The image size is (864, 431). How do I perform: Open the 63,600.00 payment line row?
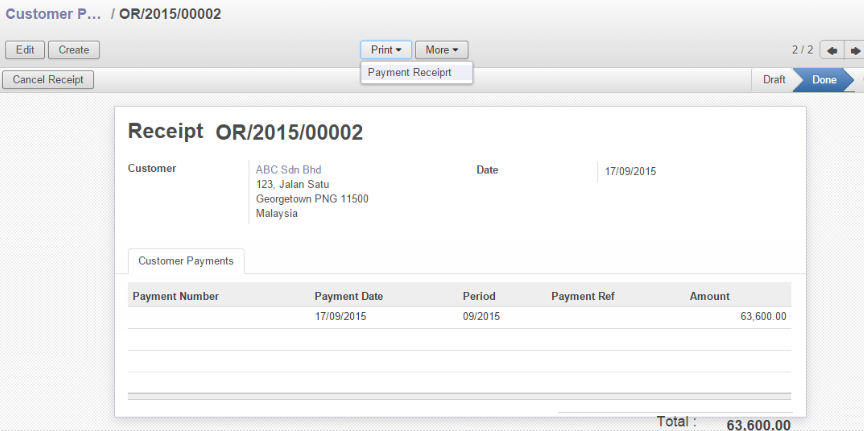point(459,317)
